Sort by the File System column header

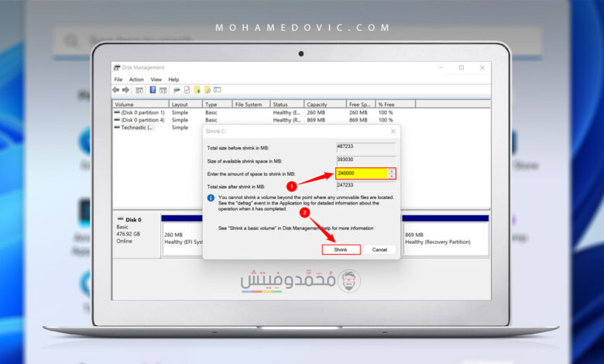point(251,105)
